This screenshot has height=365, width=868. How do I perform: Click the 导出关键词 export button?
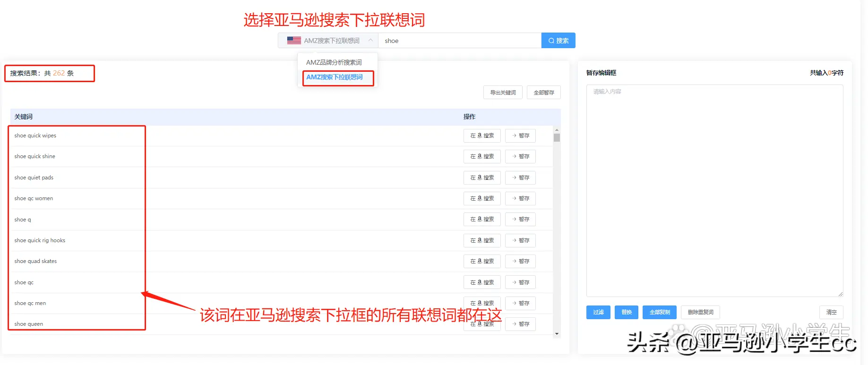tap(503, 93)
